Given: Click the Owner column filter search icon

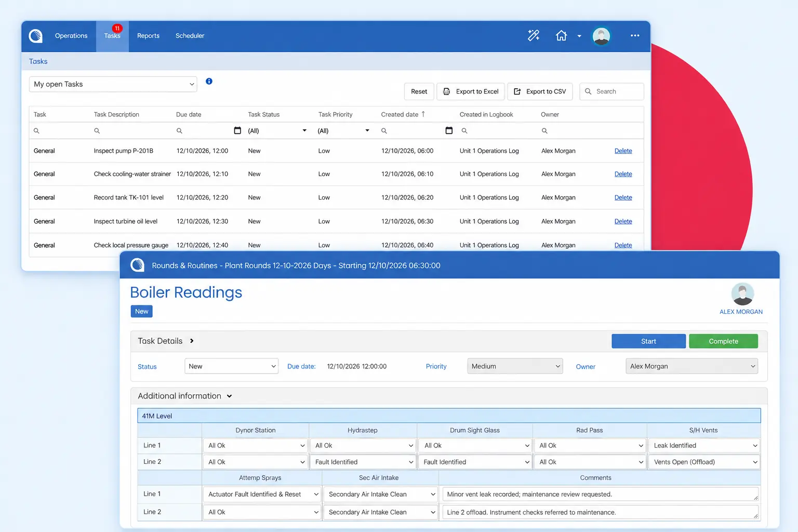Looking at the screenshot, I should (x=544, y=131).
